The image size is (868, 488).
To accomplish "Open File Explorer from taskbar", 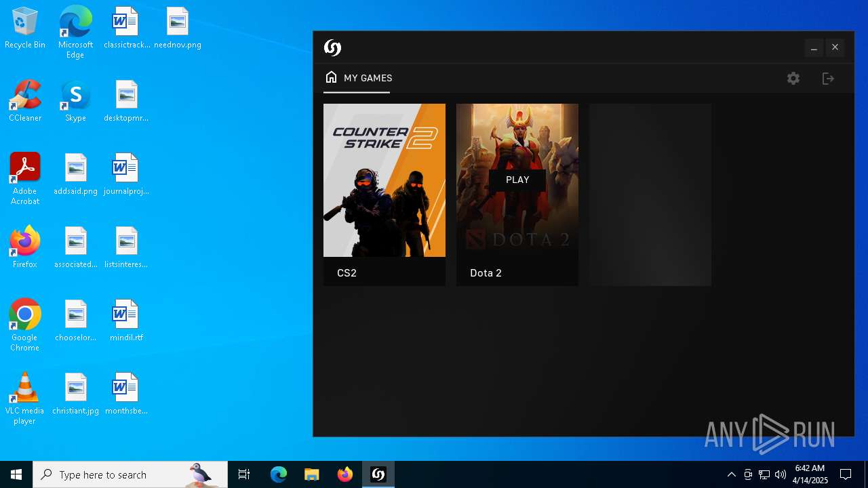I will pos(311,474).
